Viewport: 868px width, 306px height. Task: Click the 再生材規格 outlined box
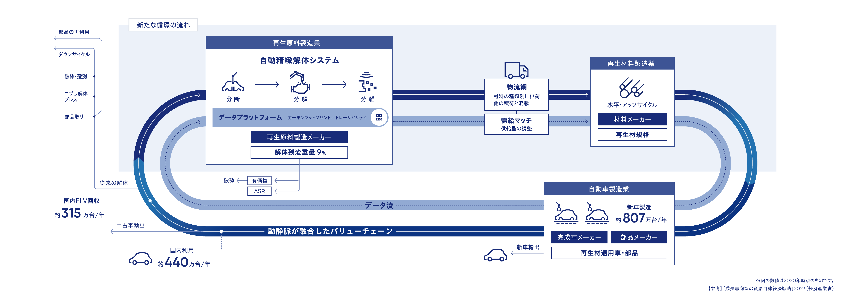[632, 135]
